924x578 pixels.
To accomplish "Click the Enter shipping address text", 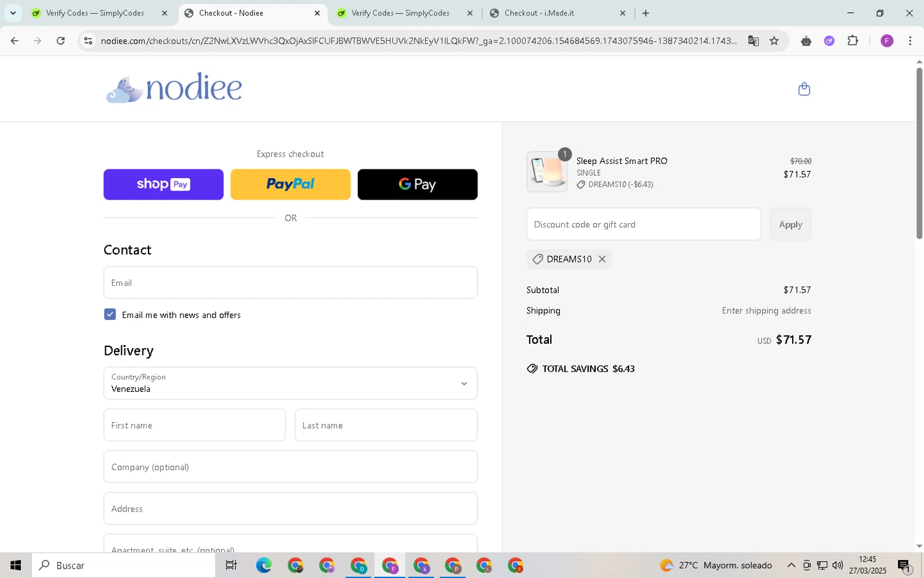I will coord(766,311).
